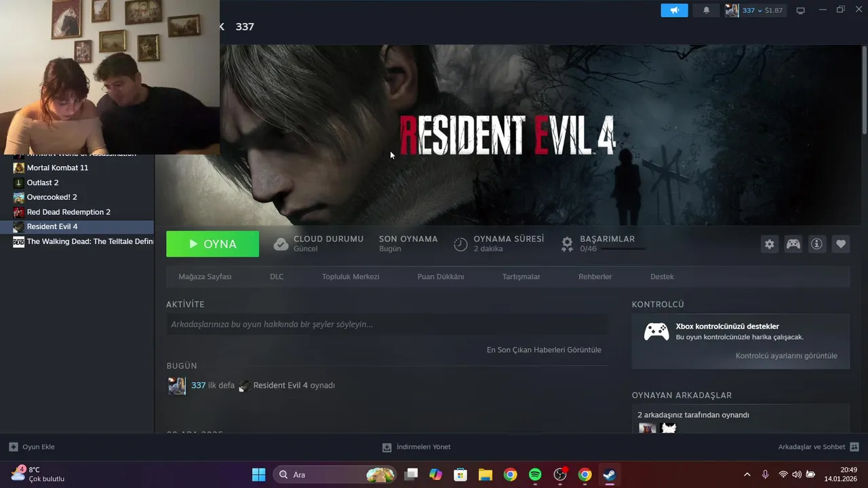Open achievements Başarımlar badge icon
Viewport: 868px width, 488px height.
[x=567, y=244]
